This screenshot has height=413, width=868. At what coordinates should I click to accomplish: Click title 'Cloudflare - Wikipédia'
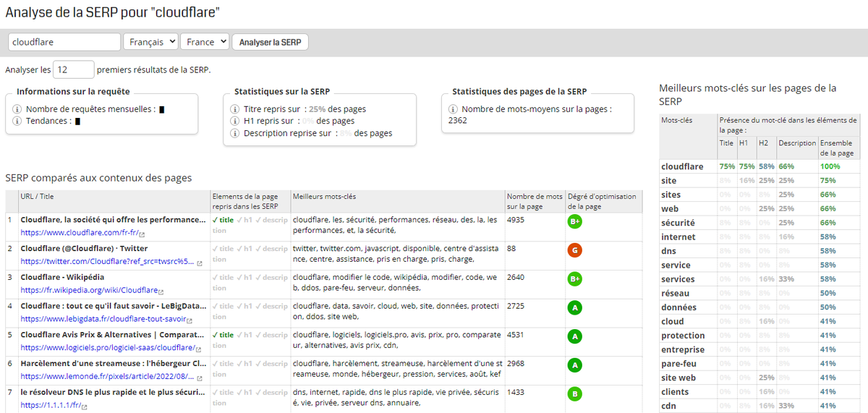62,278
